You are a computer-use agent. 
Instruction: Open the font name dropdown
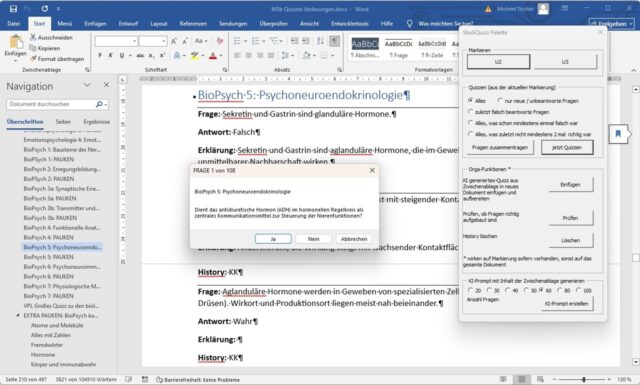tap(134, 41)
